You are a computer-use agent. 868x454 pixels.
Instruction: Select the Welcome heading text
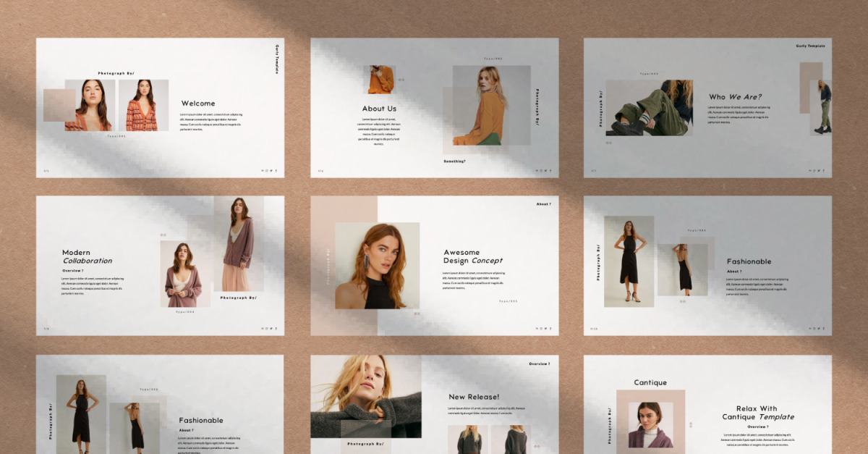click(x=197, y=104)
